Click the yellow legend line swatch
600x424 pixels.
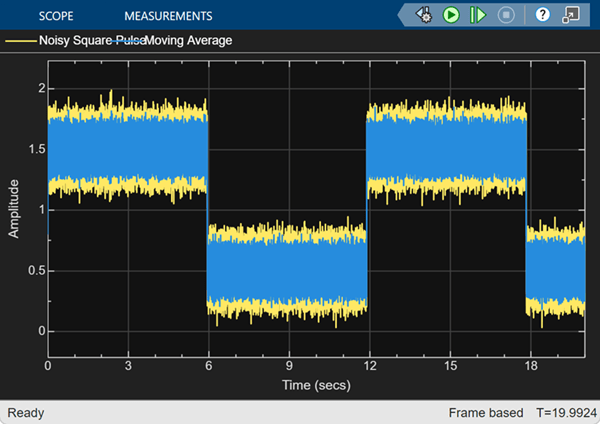(x=19, y=42)
